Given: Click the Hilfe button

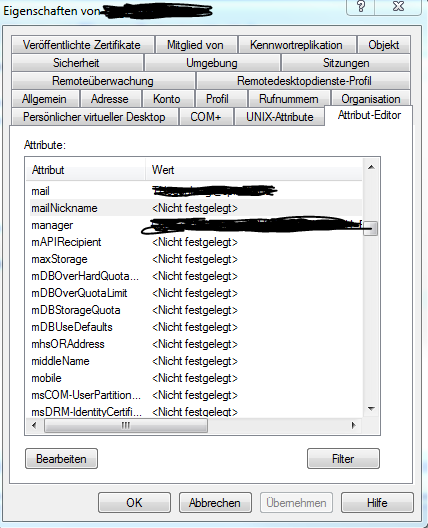Looking at the screenshot, I should click(x=377, y=503).
